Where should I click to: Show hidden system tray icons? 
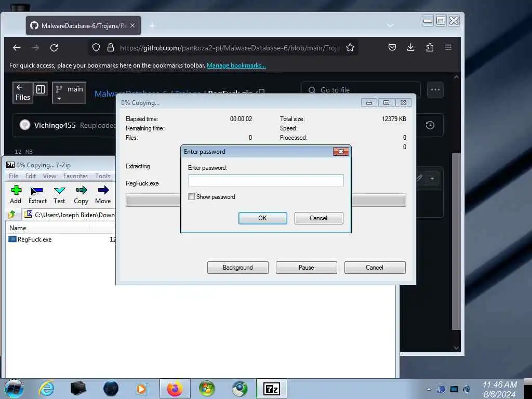[x=429, y=390]
